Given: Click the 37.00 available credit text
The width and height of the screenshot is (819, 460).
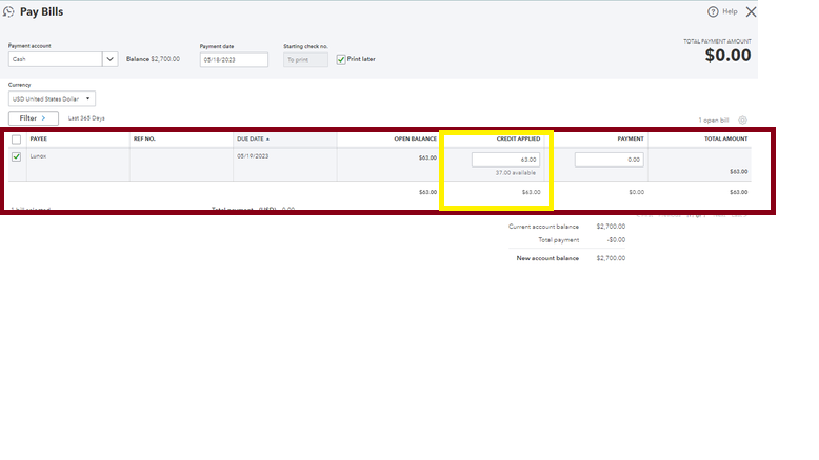Looking at the screenshot, I should coord(516,173).
